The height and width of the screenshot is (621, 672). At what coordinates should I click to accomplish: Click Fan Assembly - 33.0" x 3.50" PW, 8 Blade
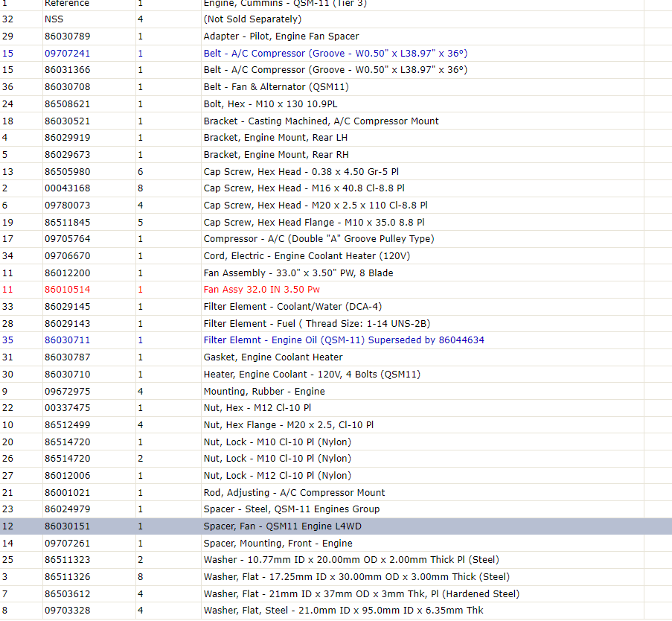tap(298, 273)
